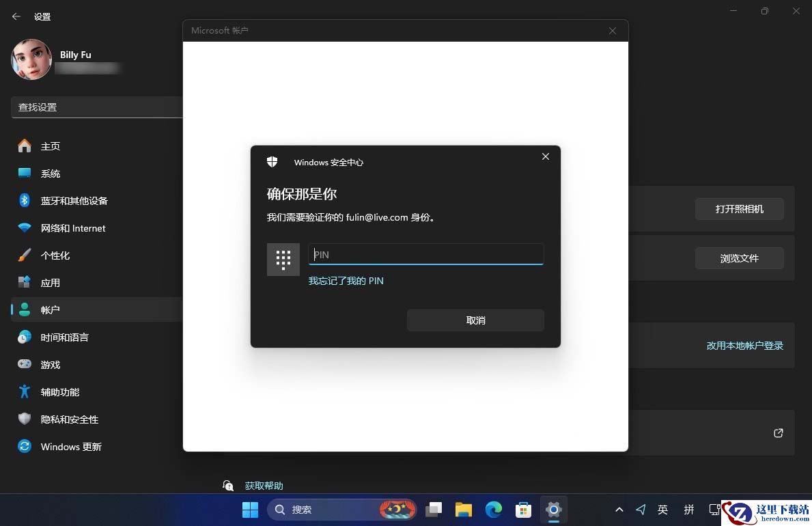Open 个性化 settings category
This screenshot has width=812, height=526.
click(97, 255)
